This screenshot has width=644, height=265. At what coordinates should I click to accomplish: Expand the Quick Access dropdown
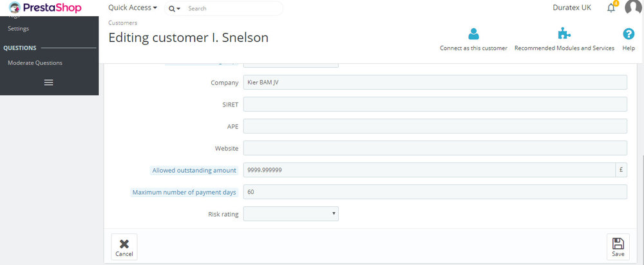point(133,8)
